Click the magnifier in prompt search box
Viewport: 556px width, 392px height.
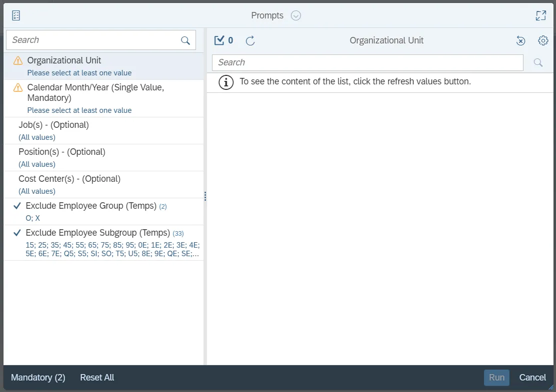point(185,40)
